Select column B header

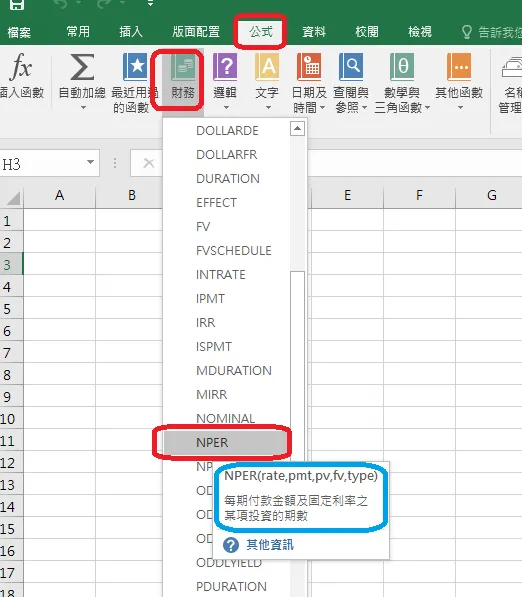point(129,195)
